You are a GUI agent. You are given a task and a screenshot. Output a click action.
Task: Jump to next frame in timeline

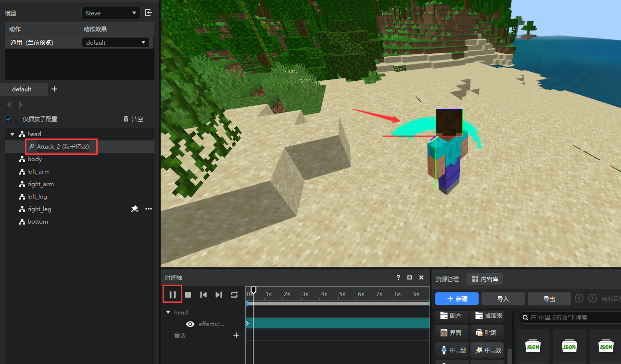pos(219,295)
